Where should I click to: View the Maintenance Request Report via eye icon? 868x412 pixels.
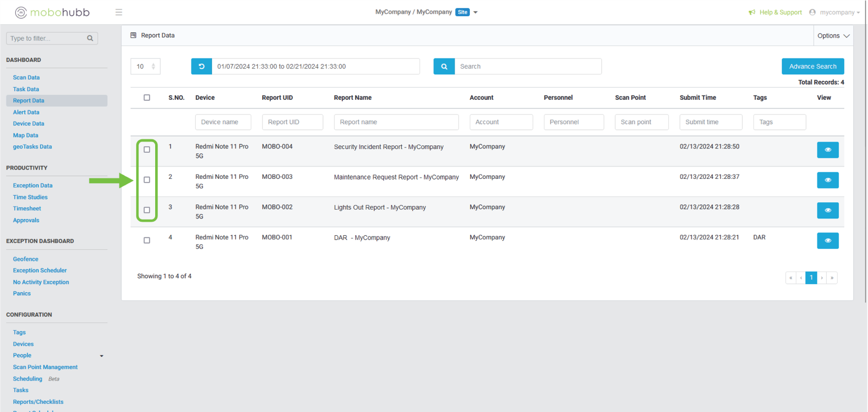(x=827, y=180)
